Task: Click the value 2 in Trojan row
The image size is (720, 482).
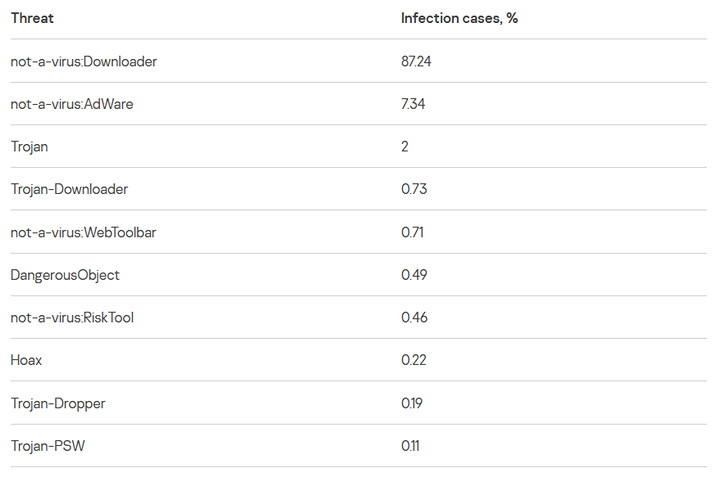Action: coord(405,147)
